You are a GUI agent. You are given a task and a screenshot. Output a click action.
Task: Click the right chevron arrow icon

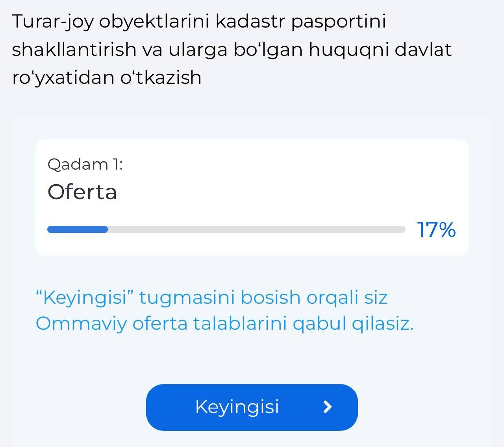[x=328, y=407]
